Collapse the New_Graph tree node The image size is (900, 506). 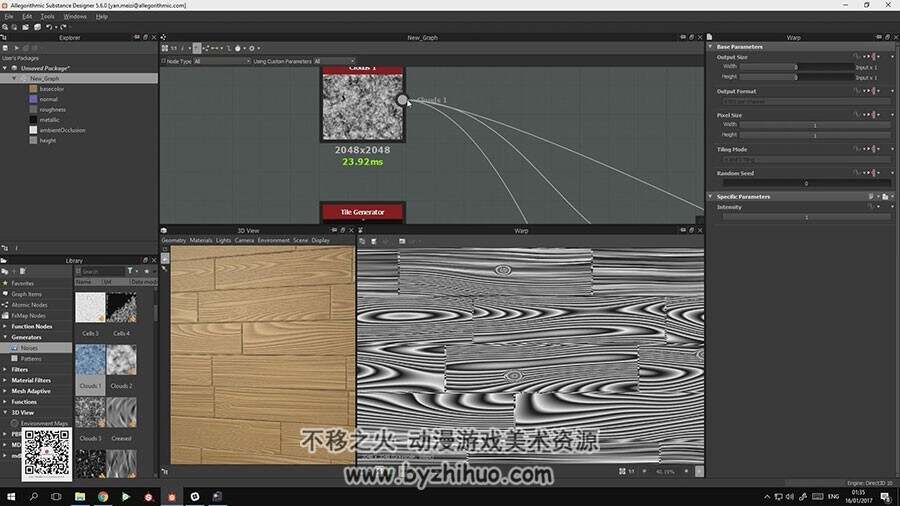point(14,78)
